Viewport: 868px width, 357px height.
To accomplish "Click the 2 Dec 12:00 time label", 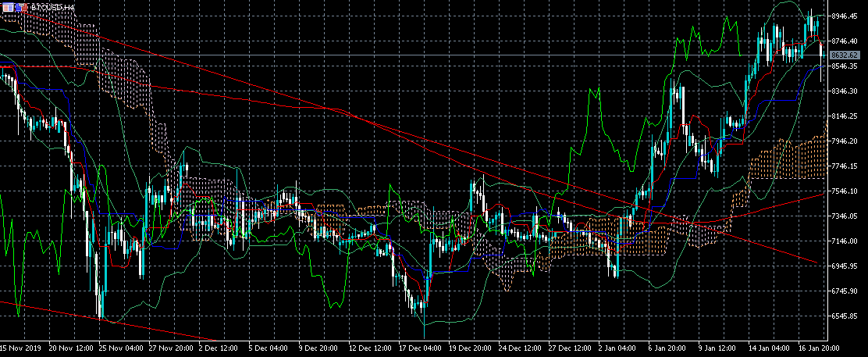I will [x=216, y=348].
